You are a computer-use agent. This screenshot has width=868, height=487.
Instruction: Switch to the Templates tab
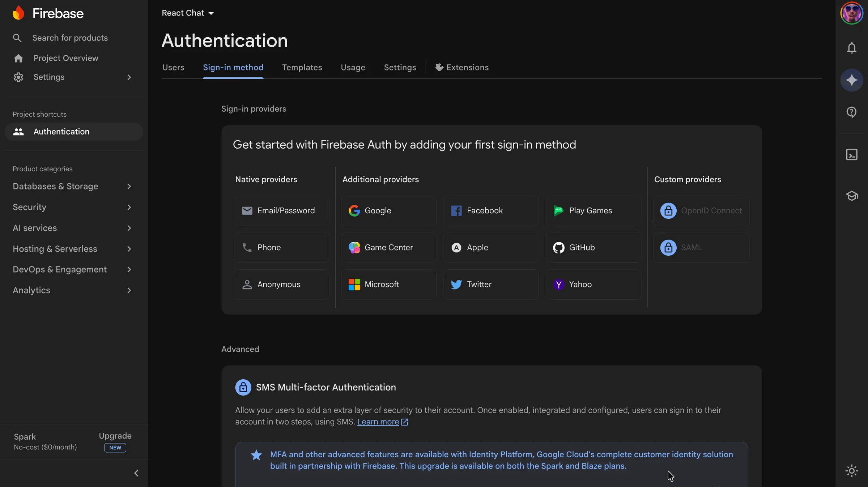pos(302,68)
